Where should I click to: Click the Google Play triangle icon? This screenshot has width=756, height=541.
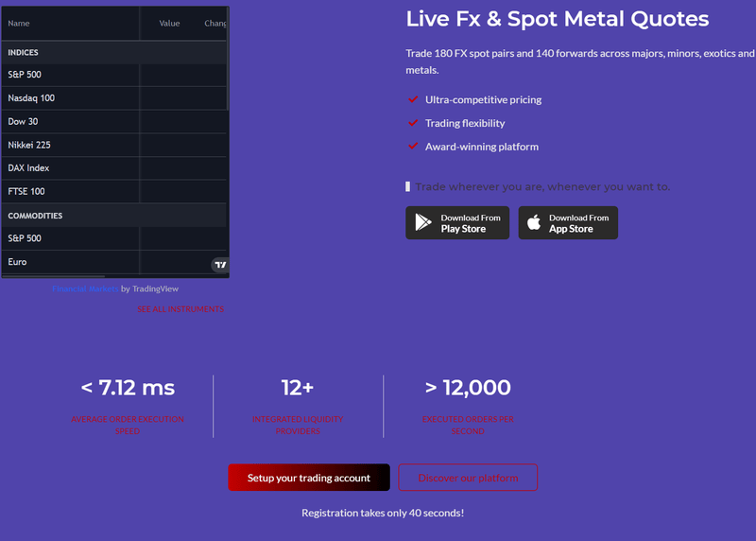423,222
